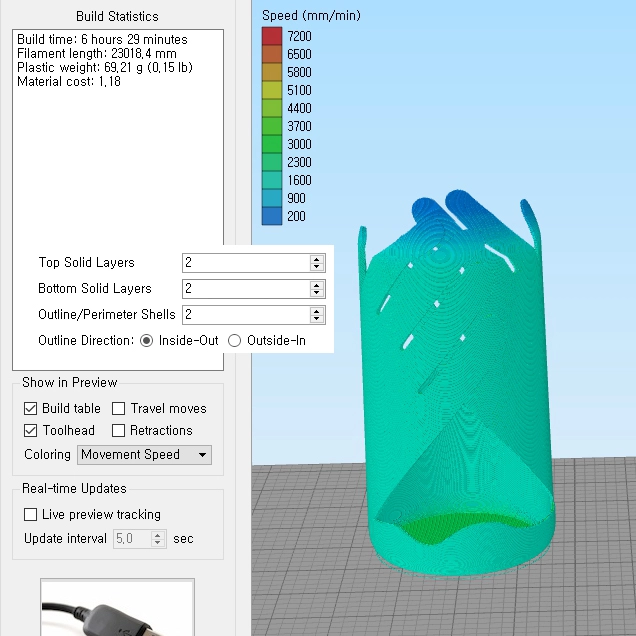Click the green 3700 speed legend swatch

point(272,126)
